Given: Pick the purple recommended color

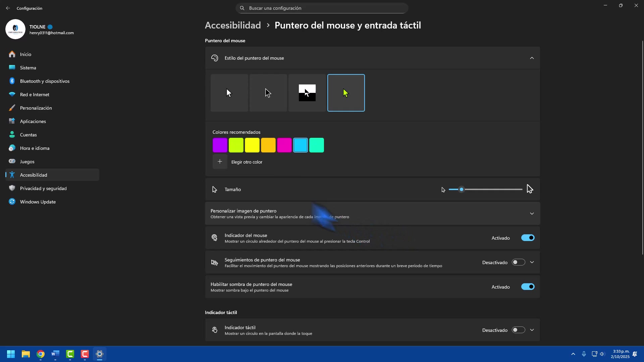Looking at the screenshot, I should [x=220, y=145].
